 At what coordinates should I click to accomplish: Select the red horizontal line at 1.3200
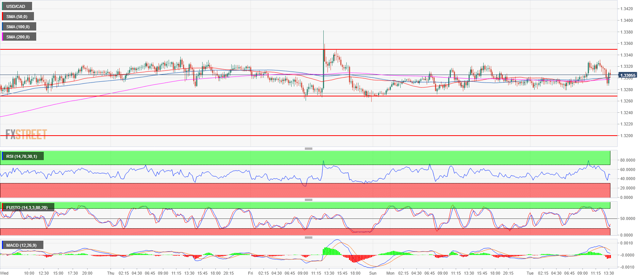point(309,136)
